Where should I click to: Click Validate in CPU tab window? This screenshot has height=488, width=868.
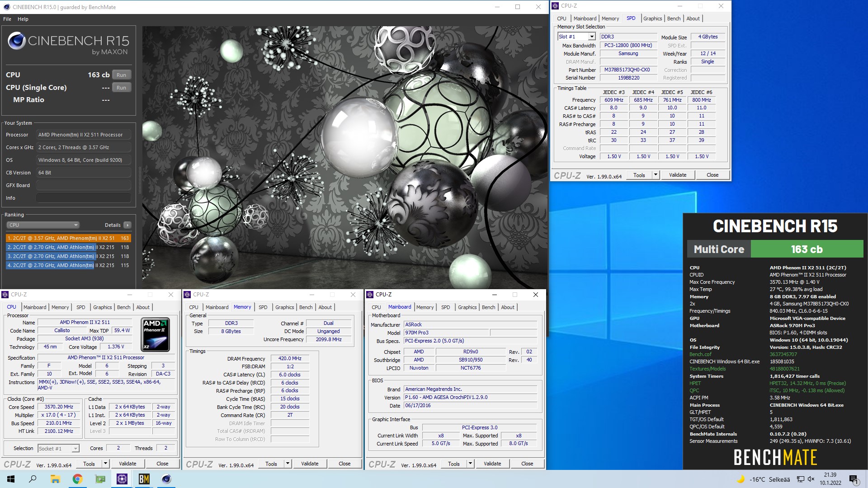(127, 464)
